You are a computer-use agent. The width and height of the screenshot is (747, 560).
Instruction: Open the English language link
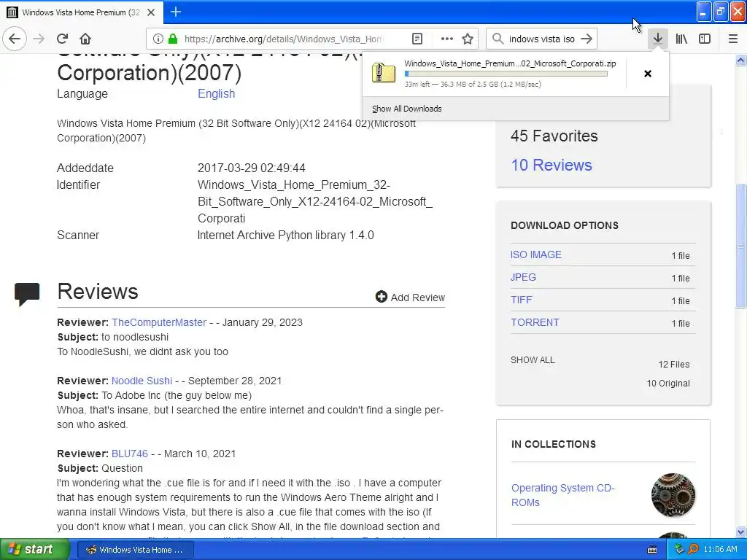(216, 94)
